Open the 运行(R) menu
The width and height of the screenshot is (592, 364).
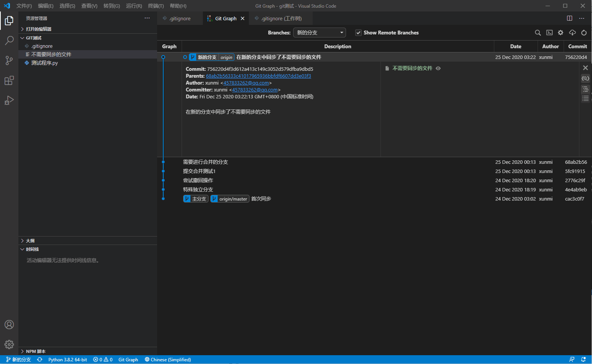[x=134, y=6]
